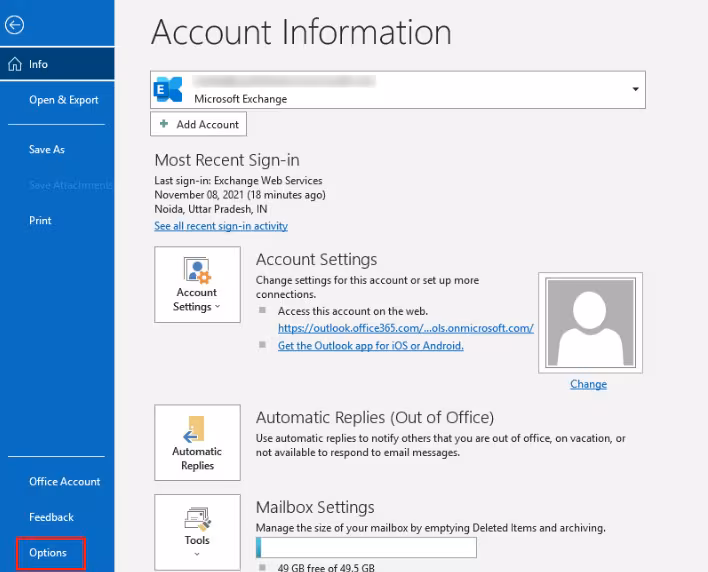This screenshot has width=708, height=572.
Task: Click the profile picture placeholder
Action: pos(590,323)
